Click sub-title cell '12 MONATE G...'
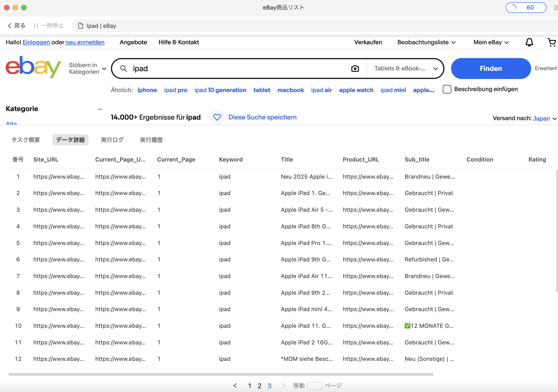 point(429,326)
